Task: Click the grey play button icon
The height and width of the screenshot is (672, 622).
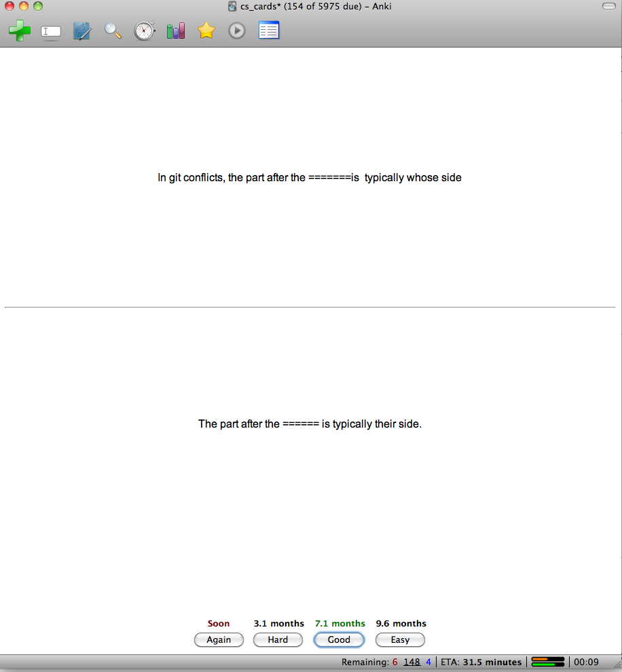Action: coord(236,31)
